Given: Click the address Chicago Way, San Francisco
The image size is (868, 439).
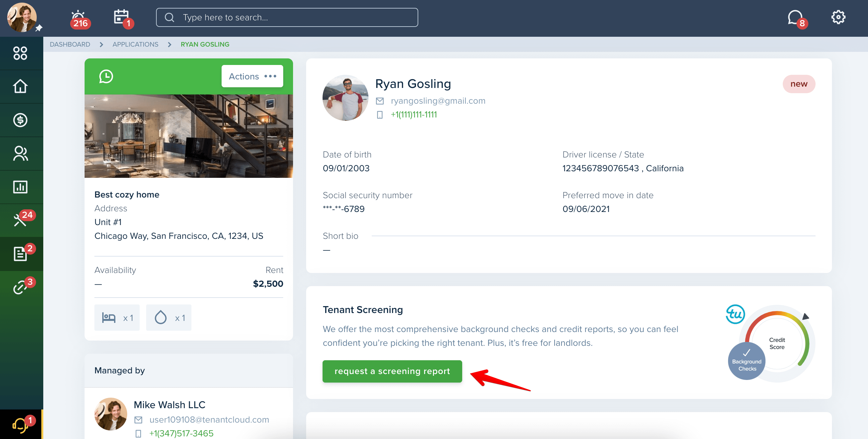Looking at the screenshot, I should (x=179, y=236).
